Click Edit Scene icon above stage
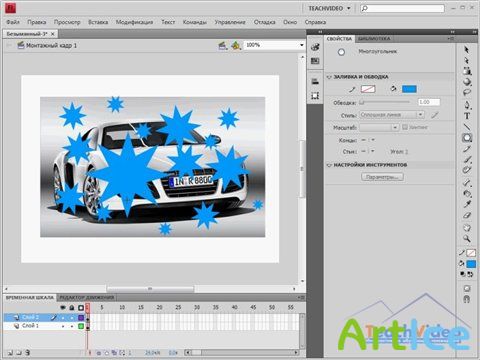Viewport: 480px width, 360px height. pos(223,45)
